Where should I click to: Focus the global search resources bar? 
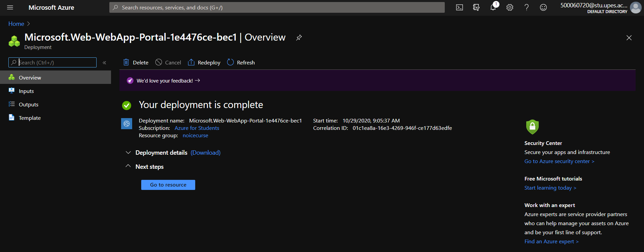tap(277, 7)
